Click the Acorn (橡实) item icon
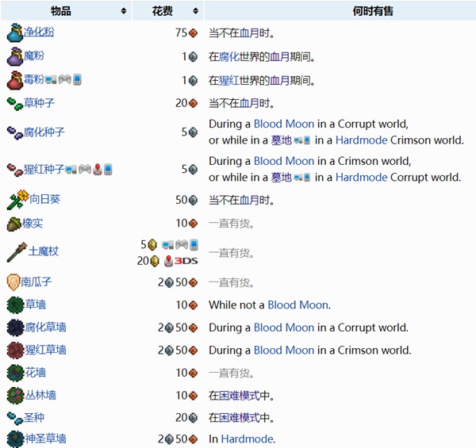This screenshot has width=476, height=448. point(14,224)
